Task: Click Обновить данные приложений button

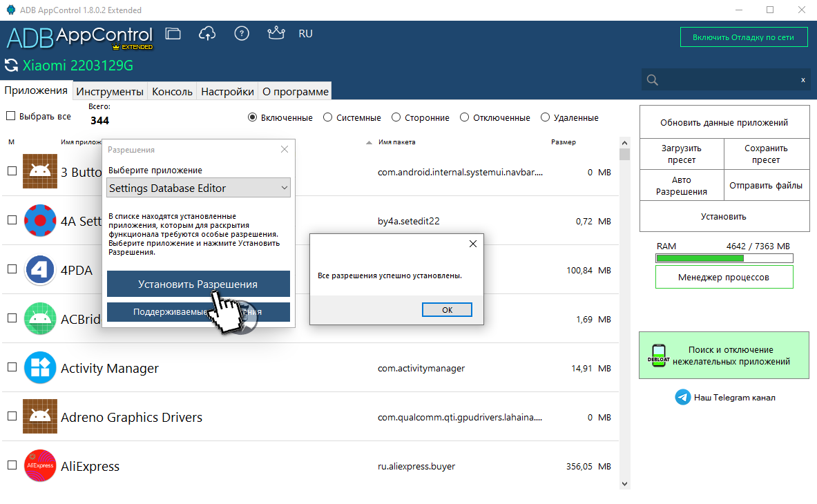Action: (724, 122)
